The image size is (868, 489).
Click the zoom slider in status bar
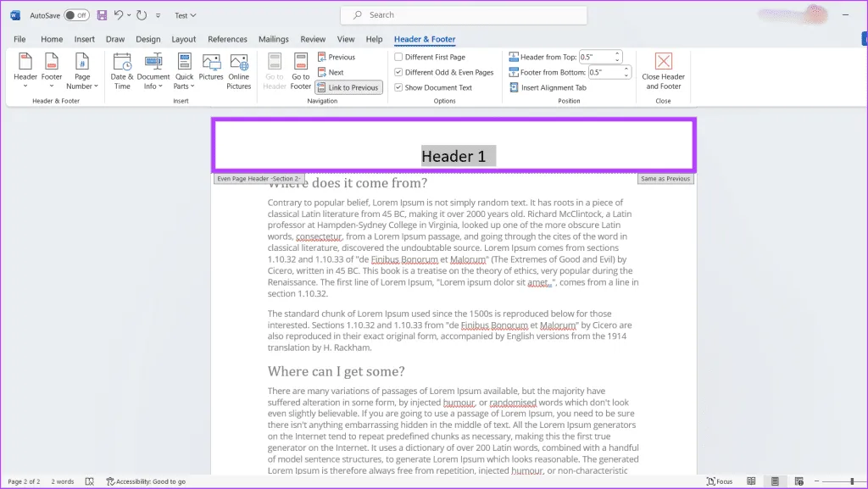(828, 481)
